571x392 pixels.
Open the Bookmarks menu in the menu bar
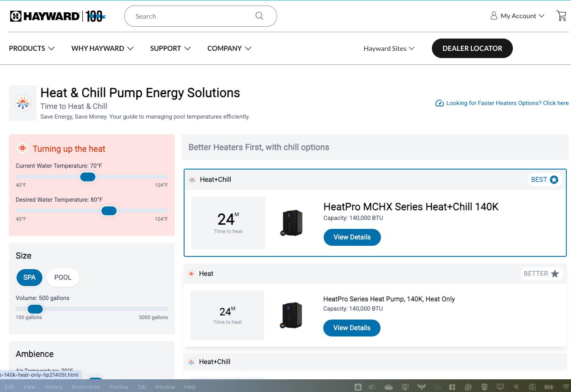click(x=86, y=387)
